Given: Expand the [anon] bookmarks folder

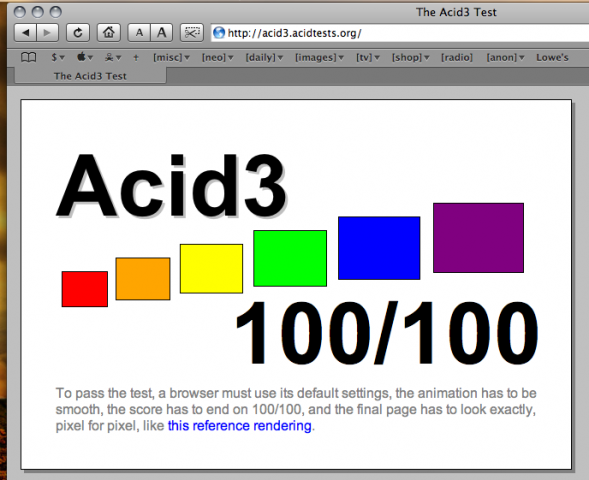Looking at the screenshot, I should tap(505, 57).
